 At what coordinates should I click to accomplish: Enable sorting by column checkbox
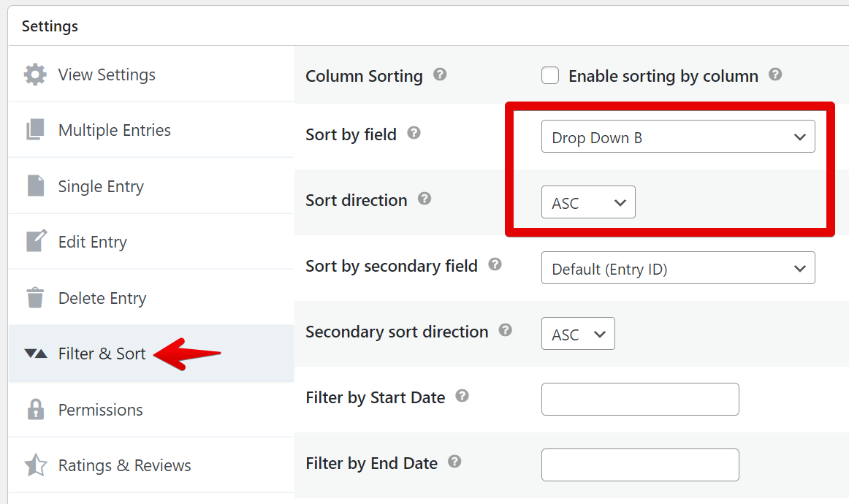point(550,75)
